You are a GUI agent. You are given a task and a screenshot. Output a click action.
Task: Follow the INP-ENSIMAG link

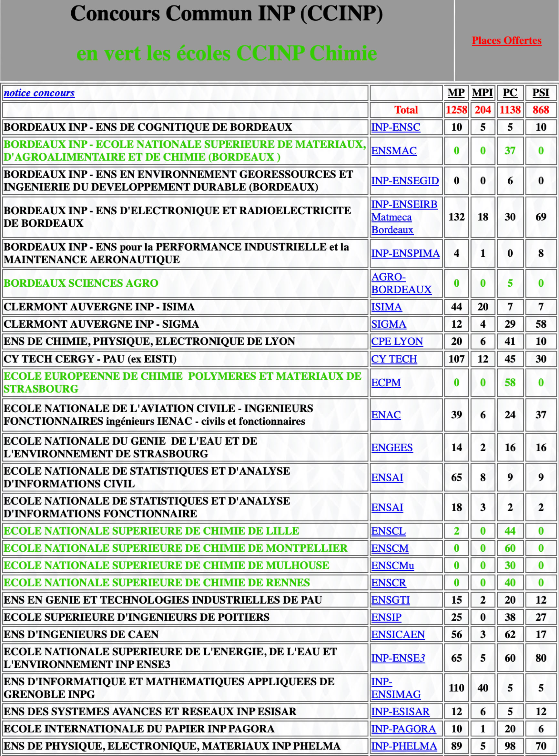(x=396, y=688)
